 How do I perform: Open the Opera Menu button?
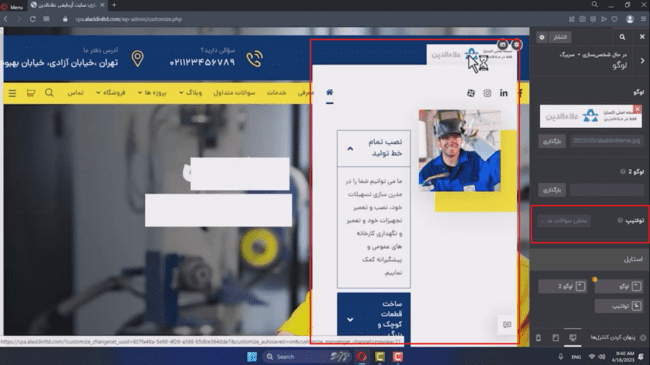pos(12,6)
